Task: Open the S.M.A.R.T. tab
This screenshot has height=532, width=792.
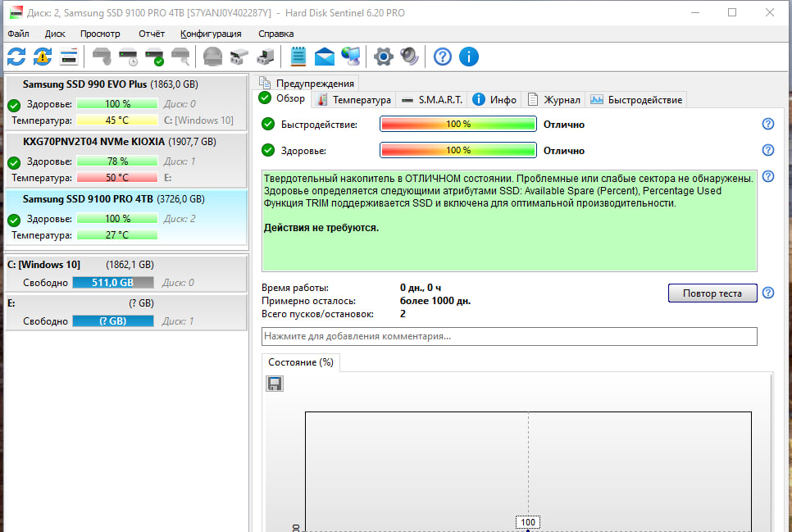Action: point(432,100)
